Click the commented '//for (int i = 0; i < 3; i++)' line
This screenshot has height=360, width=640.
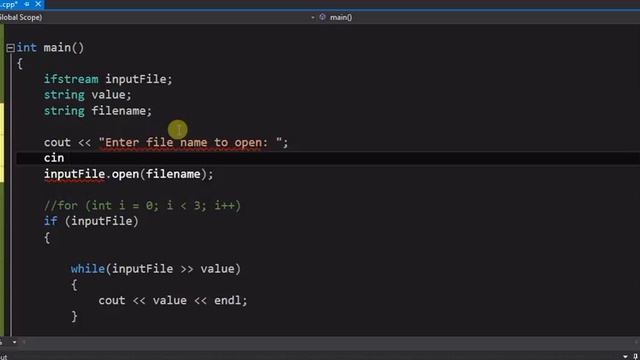tap(142, 205)
